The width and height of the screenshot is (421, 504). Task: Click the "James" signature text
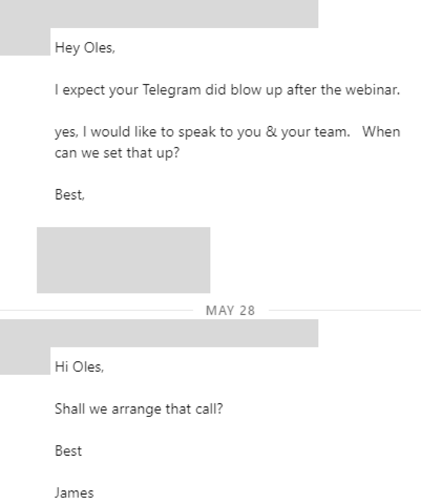click(74, 493)
